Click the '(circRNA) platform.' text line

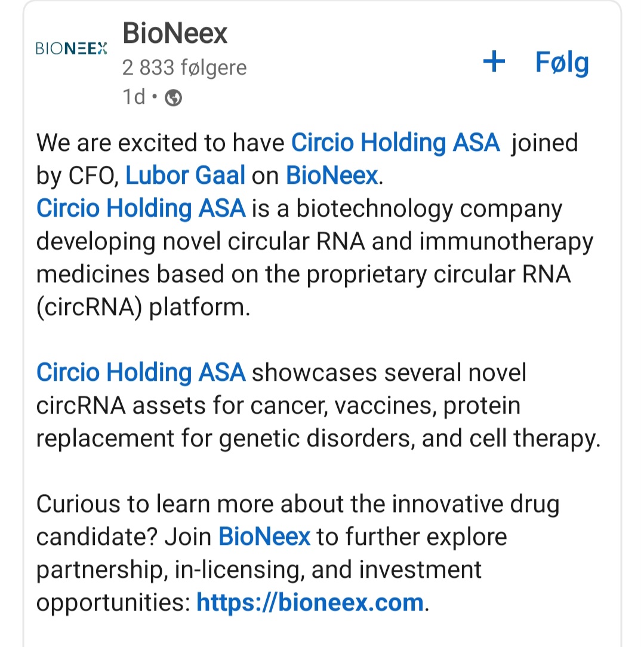click(143, 307)
